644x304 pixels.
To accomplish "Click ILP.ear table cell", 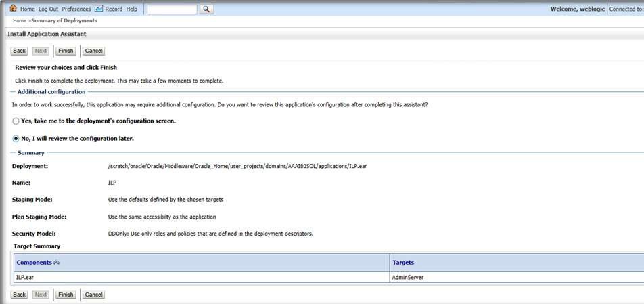I will (202, 278).
